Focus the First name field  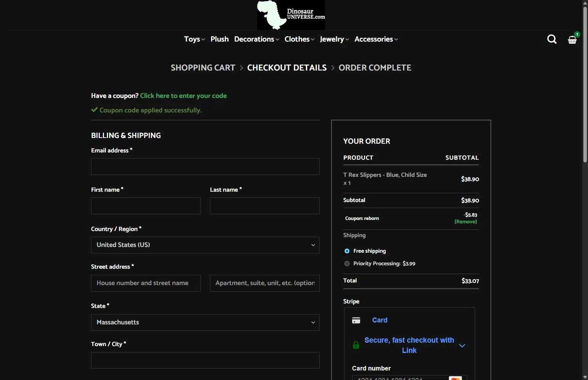[146, 206]
